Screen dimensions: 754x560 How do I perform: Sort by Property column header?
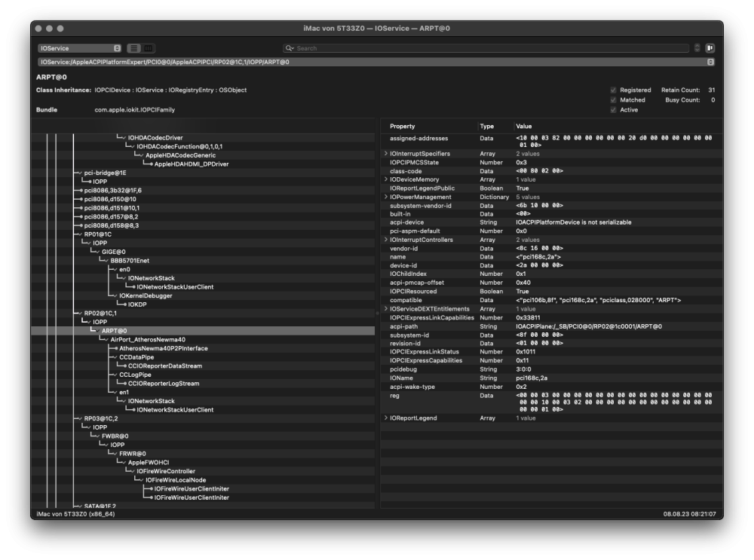pos(403,127)
